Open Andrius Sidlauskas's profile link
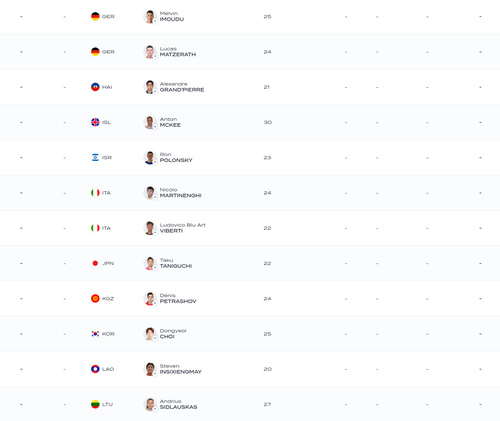The height and width of the screenshot is (421, 500). point(178,404)
